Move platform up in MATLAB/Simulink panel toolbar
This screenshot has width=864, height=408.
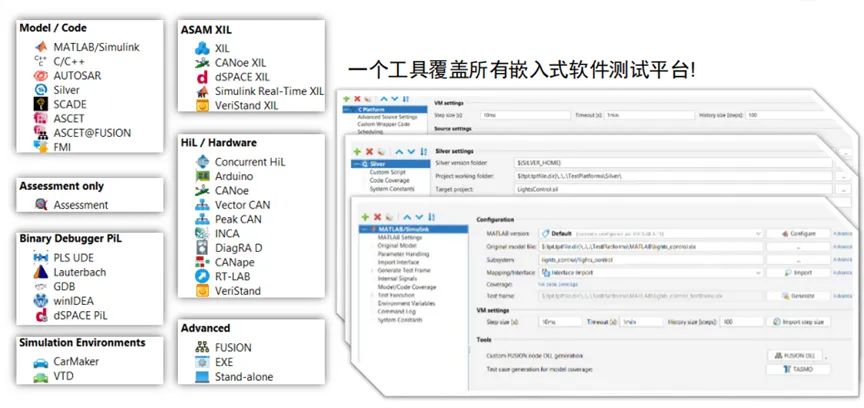407,217
